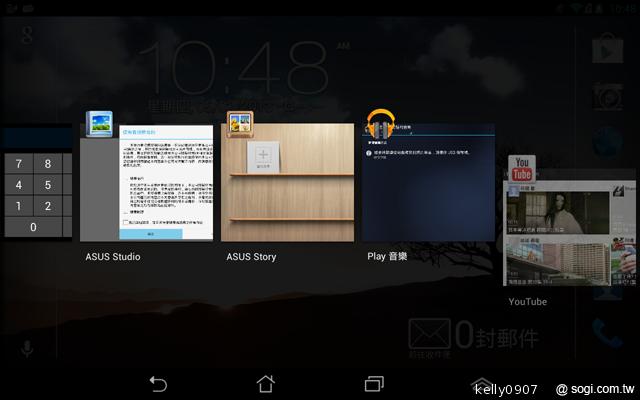Tap the Back navigation button
640x400 pixels.
click(x=158, y=384)
